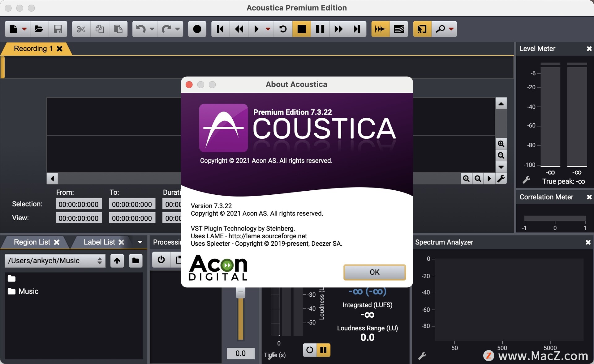Expand the Redo history dropdown

pyautogui.click(x=178, y=29)
